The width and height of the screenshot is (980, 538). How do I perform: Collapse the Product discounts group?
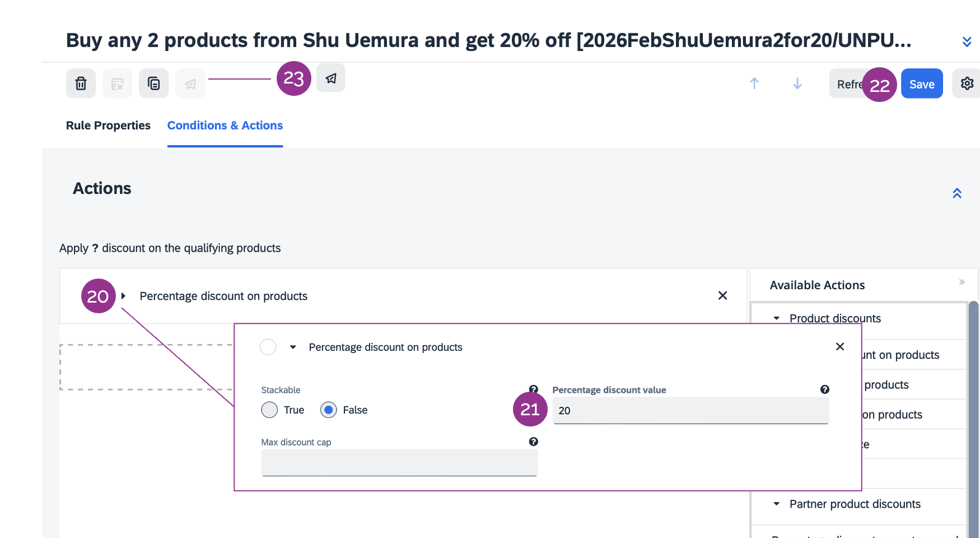click(777, 318)
